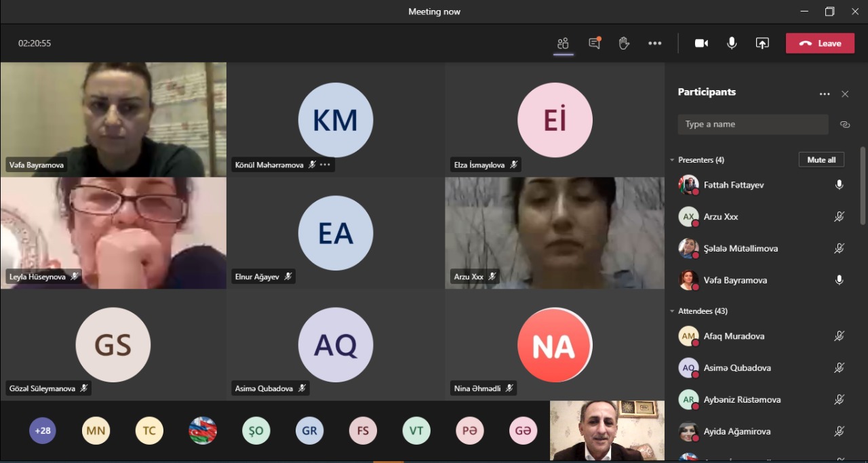
Task: Close the Participants panel
Action: pos(845,94)
